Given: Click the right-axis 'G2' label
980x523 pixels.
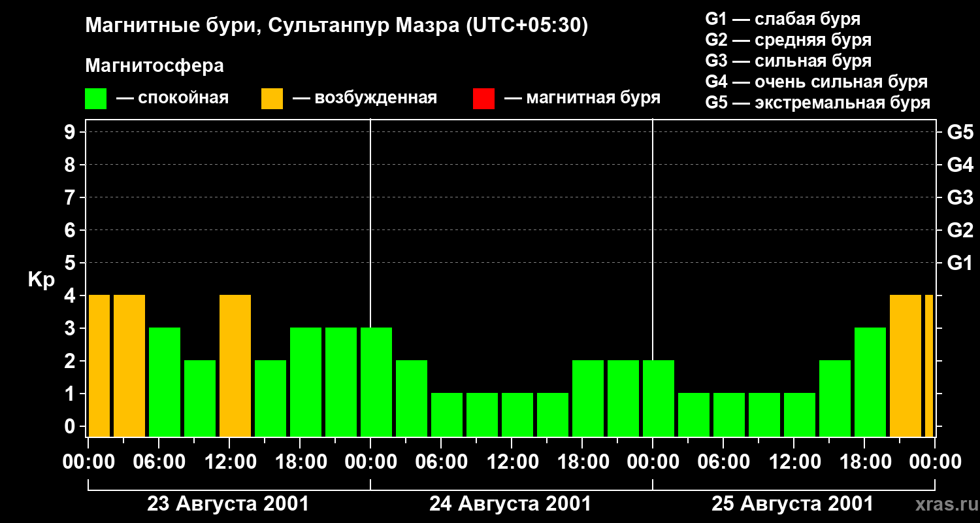Looking at the screenshot, I should (x=960, y=230).
